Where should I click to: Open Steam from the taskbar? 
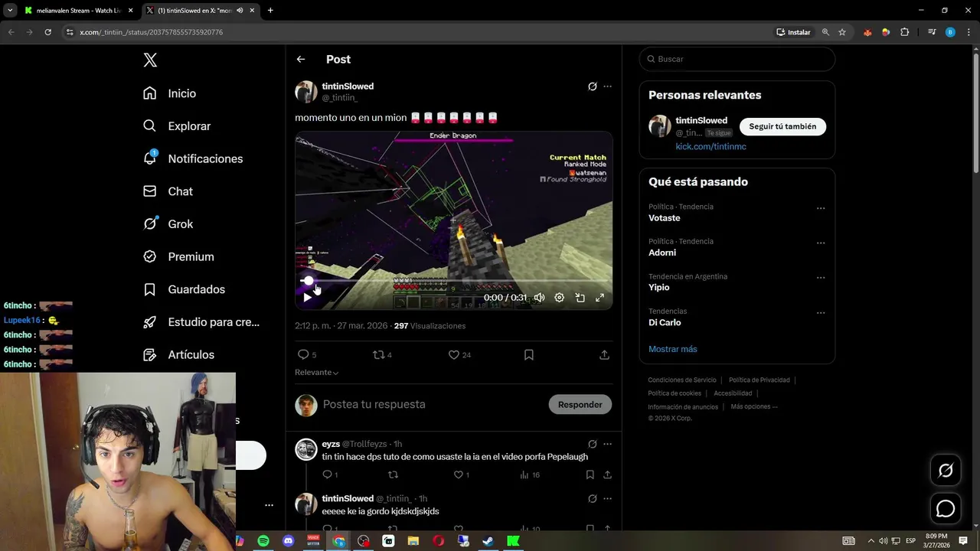pos(488,541)
